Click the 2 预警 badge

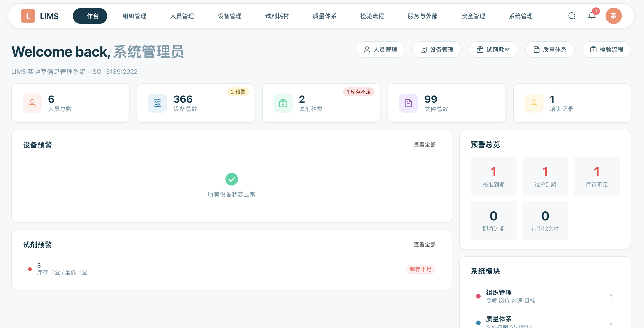click(238, 92)
